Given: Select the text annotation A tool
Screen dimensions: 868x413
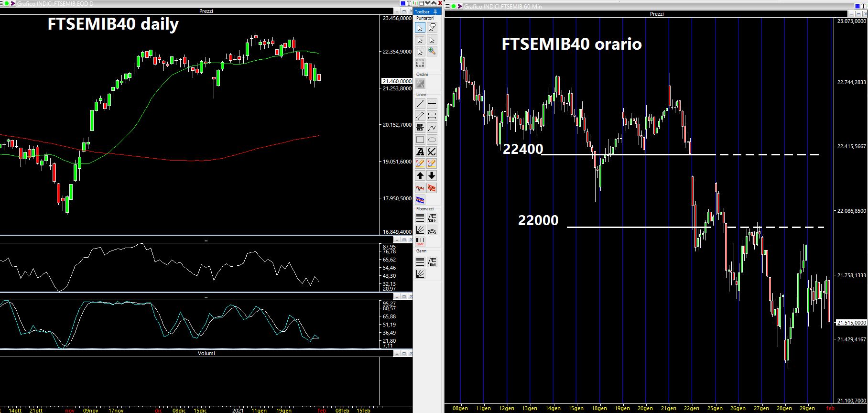Looking at the screenshot, I should (420, 152).
